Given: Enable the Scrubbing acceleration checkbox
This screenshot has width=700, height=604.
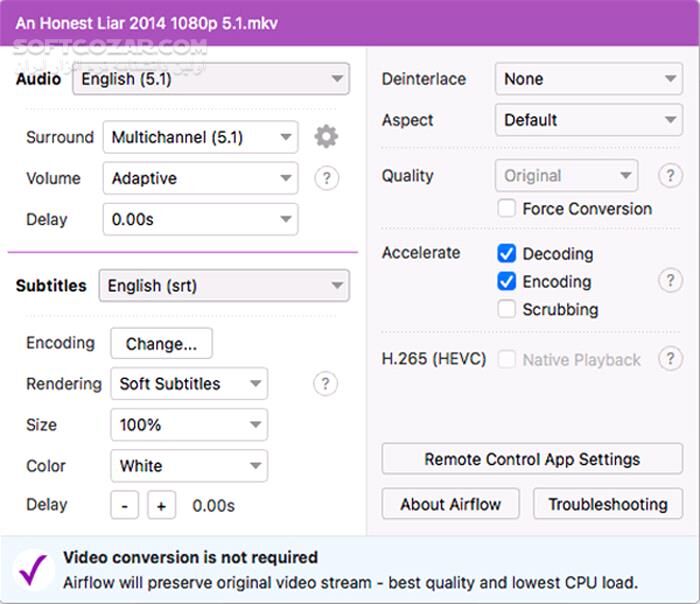Looking at the screenshot, I should tap(507, 309).
